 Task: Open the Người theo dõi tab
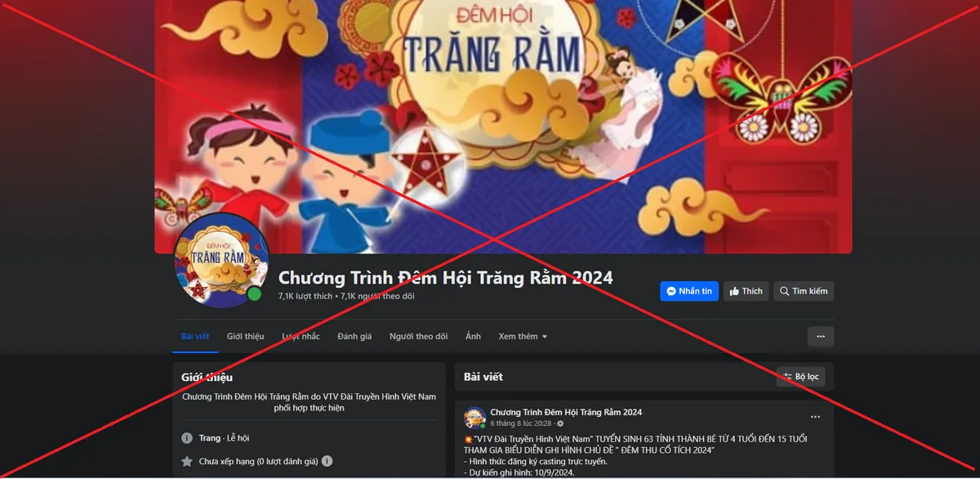418,336
